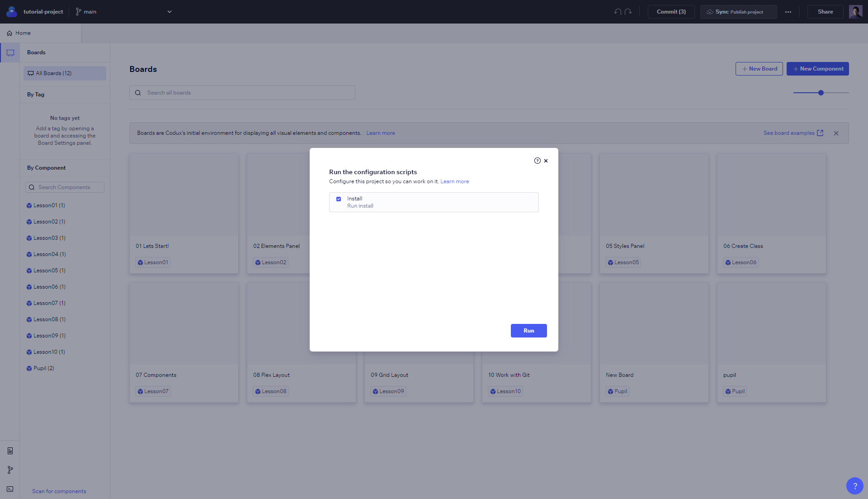Click Pupil tag on pupil card

[735, 391]
